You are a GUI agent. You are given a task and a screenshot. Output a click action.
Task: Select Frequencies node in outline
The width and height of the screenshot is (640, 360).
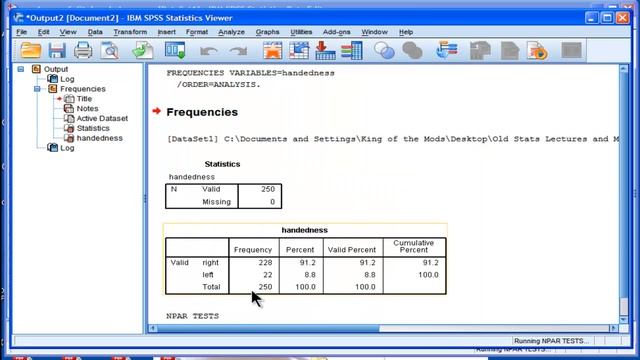83,89
